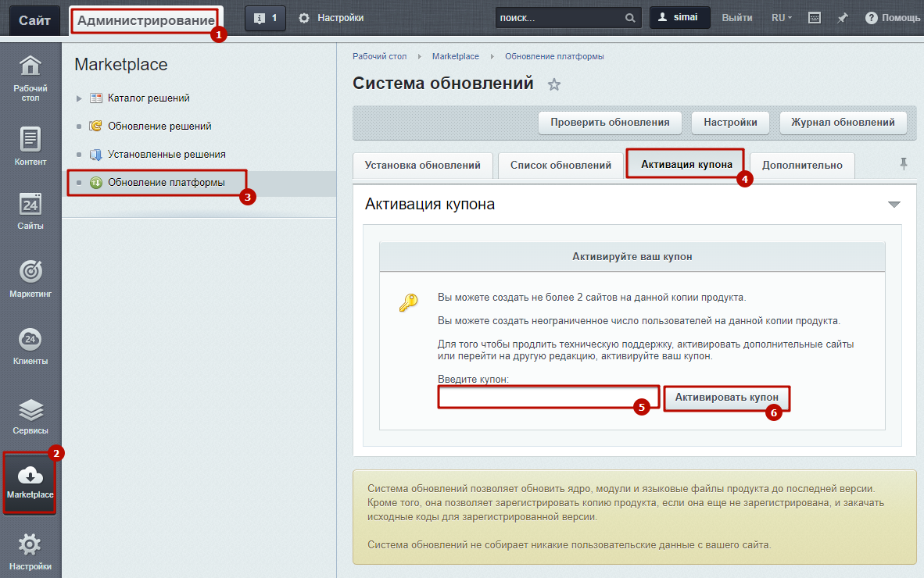
Task: Collapse the Активация купона section
Action: 894,205
